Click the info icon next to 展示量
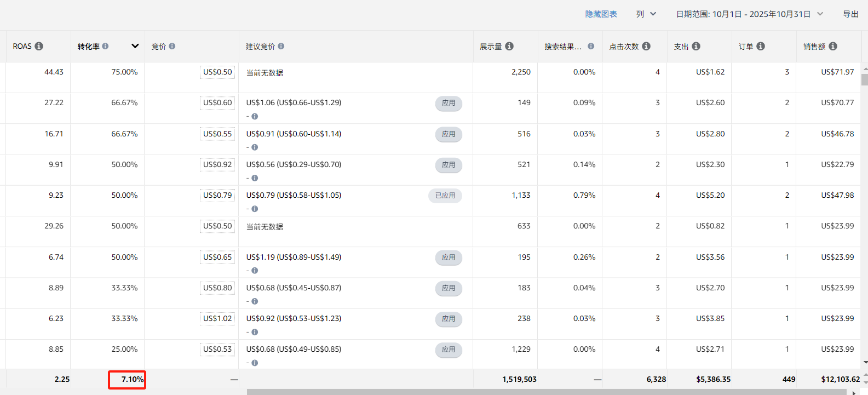 point(509,46)
